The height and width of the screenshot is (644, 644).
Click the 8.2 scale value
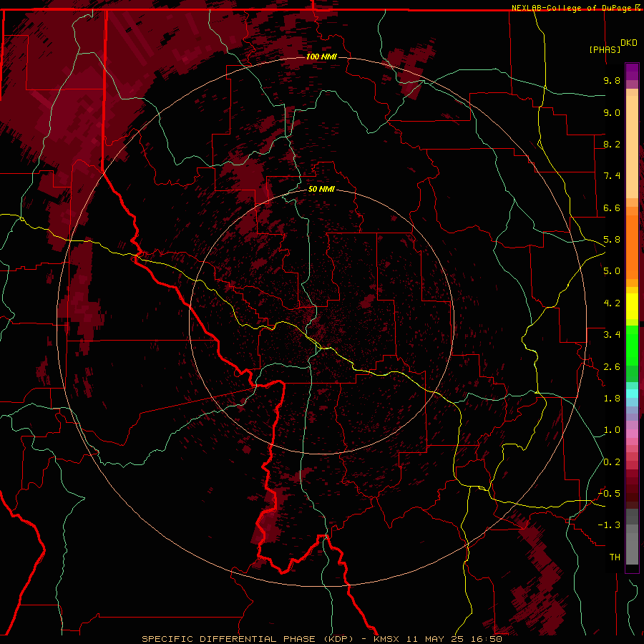[x=612, y=144]
